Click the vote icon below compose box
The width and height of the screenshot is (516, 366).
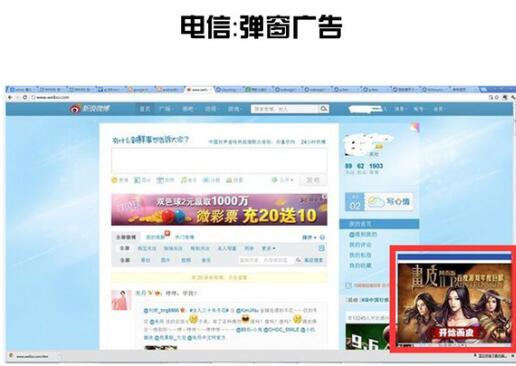(x=229, y=180)
